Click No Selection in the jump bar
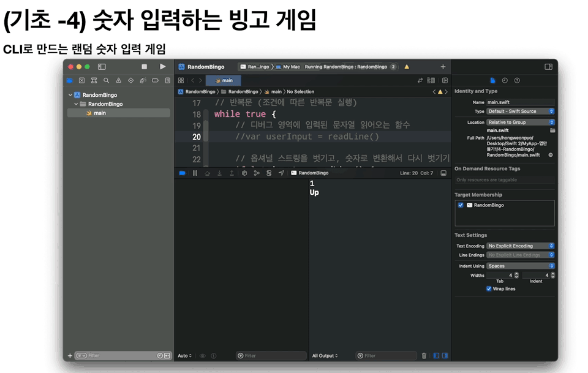Viewport: 588px width, 373px height. pyautogui.click(x=300, y=91)
